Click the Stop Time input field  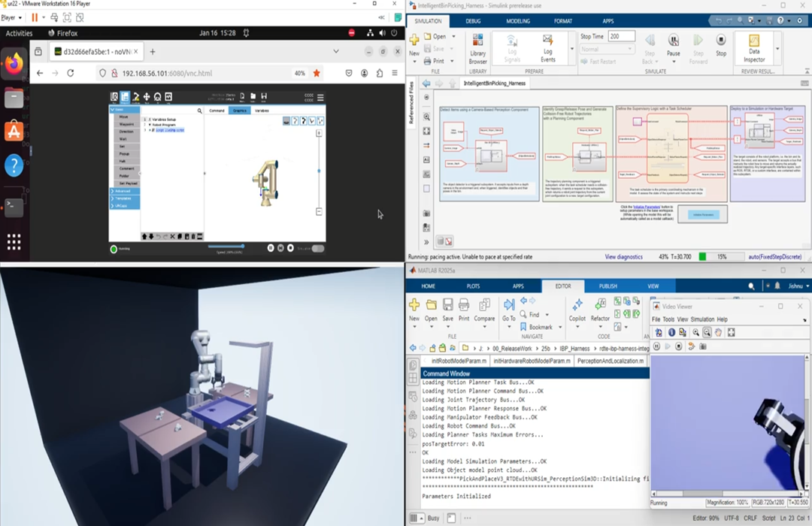pos(621,36)
